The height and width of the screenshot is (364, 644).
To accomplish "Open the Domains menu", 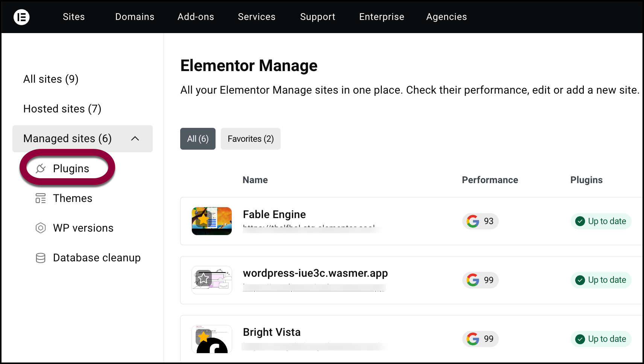I will point(134,17).
